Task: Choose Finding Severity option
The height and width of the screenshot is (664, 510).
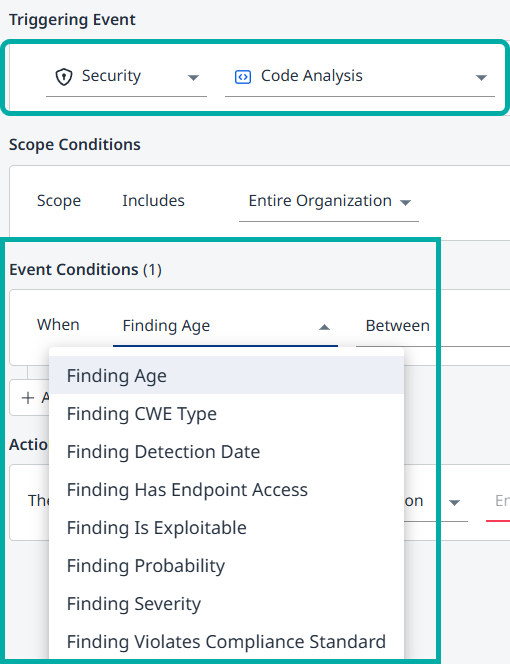Action: [x=227, y=603]
